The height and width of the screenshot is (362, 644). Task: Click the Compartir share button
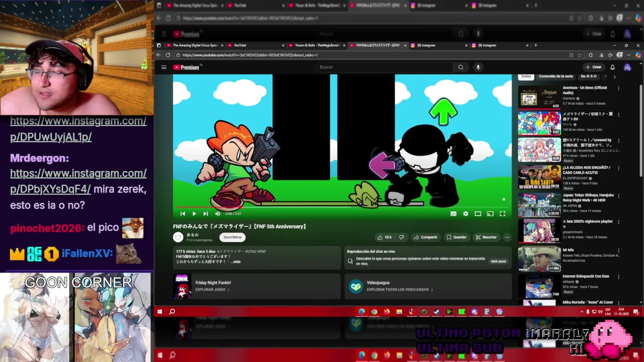[425, 237]
